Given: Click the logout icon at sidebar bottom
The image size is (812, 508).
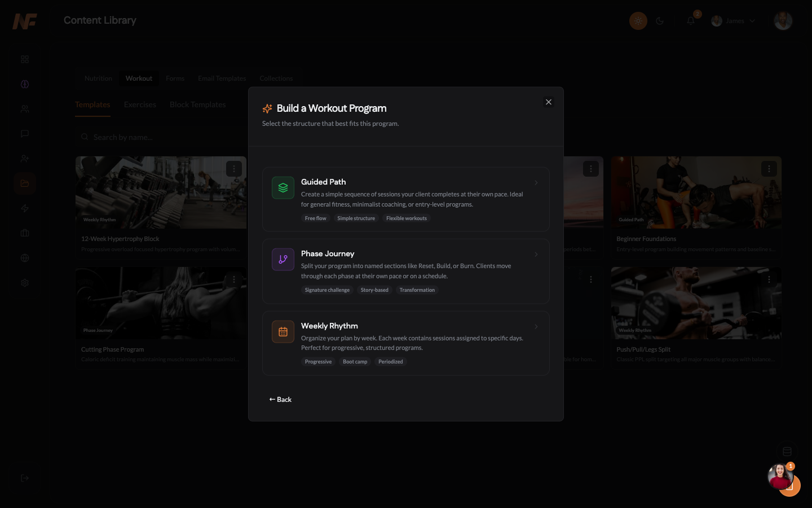Looking at the screenshot, I should (25, 478).
